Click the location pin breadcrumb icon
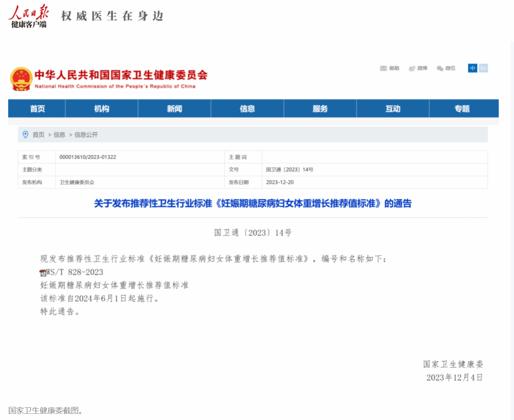514x420 pixels. click(x=25, y=134)
